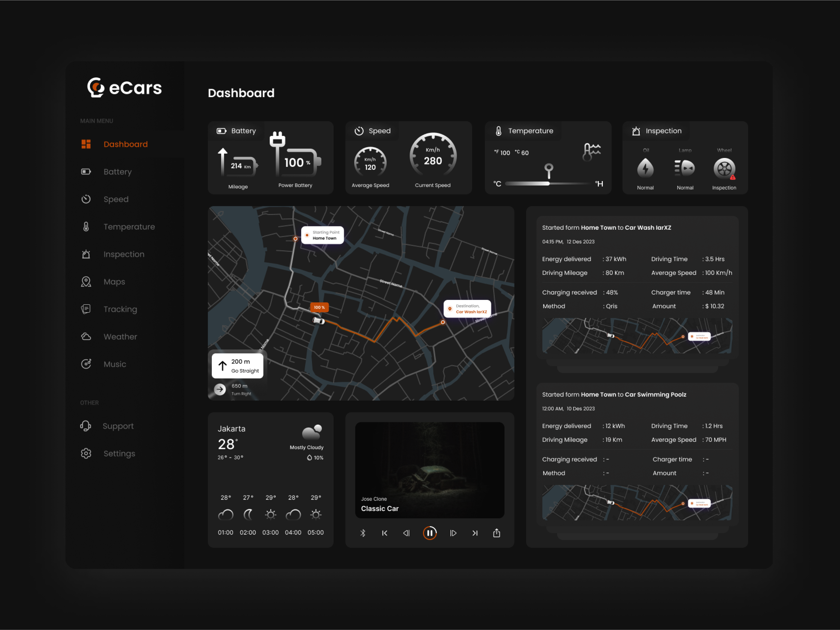Open the Dashboard menu item
Image resolution: width=840 pixels, height=630 pixels.
126,144
